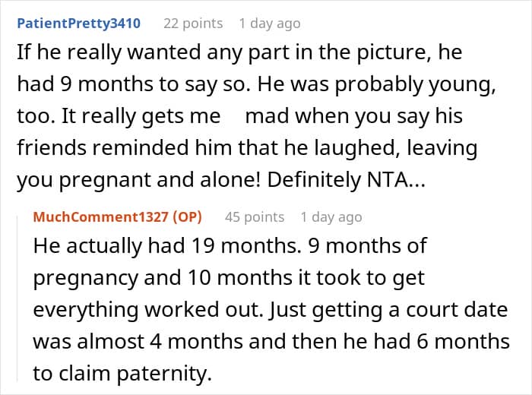The height and width of the screenshot is (395, 532).
Task: Click the top comment's '1 day ago' timestamp
Action: click(269, 23)
